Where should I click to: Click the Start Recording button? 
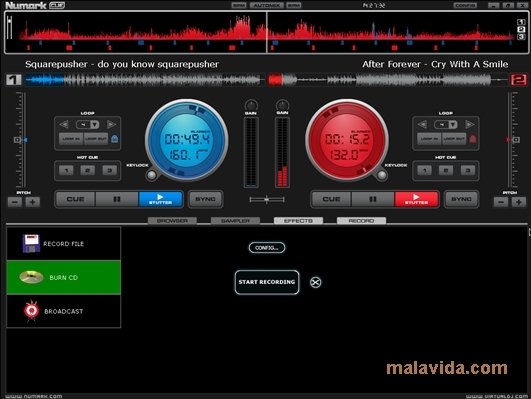coord(267,282)
